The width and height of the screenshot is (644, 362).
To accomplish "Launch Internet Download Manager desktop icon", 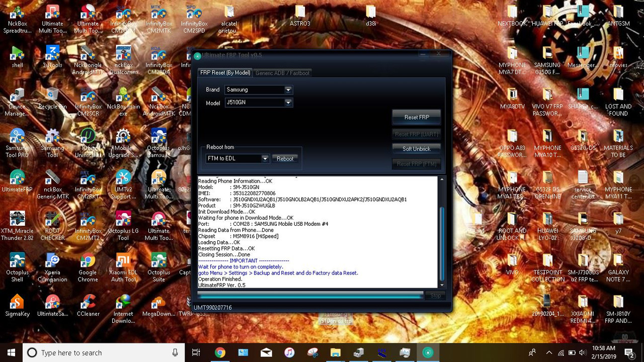I will [x=123, y=308].
